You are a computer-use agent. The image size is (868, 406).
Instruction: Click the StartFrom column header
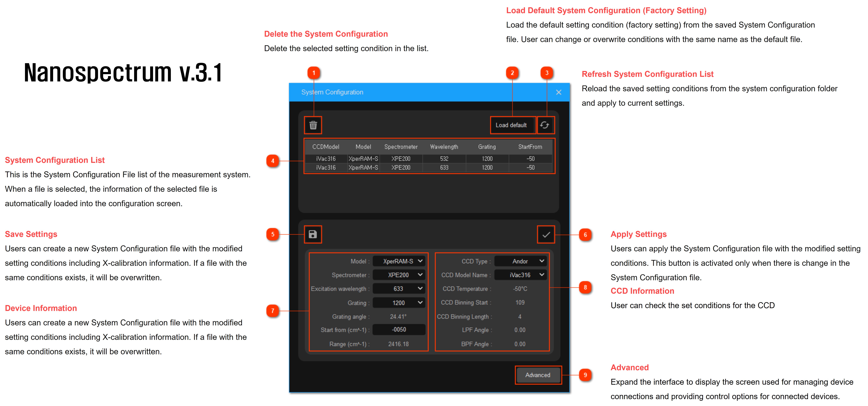point(530,147)
